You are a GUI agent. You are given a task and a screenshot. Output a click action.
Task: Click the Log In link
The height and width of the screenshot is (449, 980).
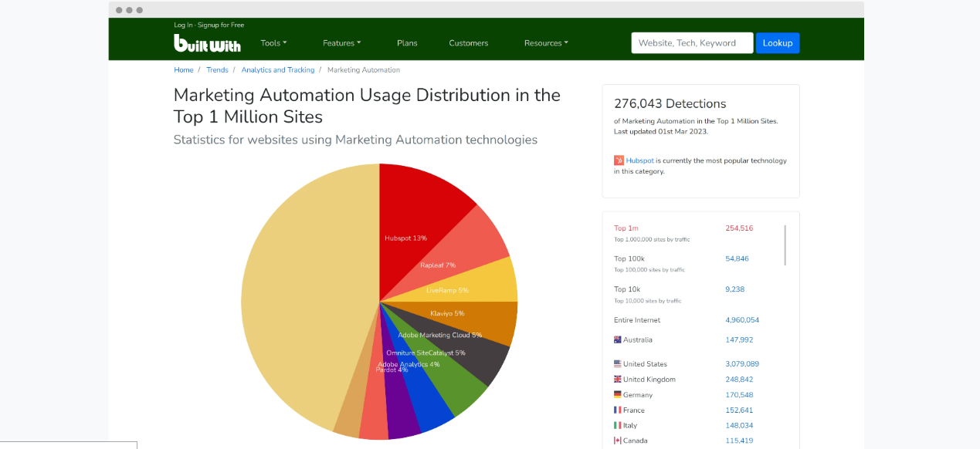click(x=183, y=25)
